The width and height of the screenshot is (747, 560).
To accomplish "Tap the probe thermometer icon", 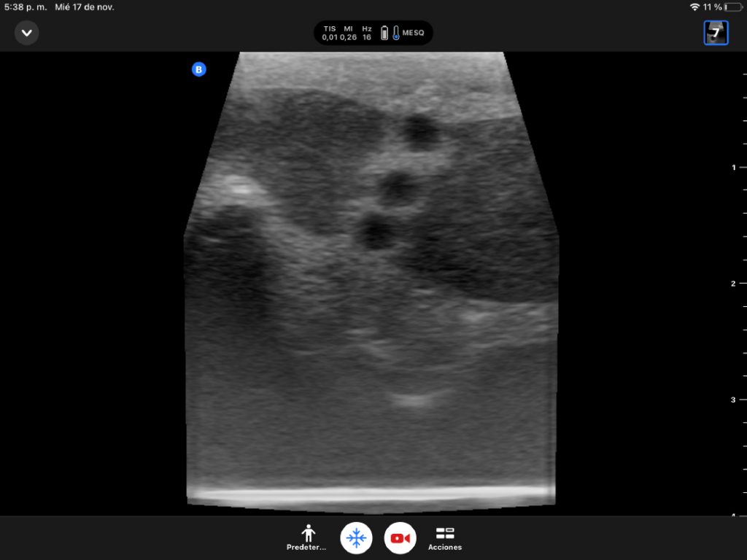I will 396,33.
